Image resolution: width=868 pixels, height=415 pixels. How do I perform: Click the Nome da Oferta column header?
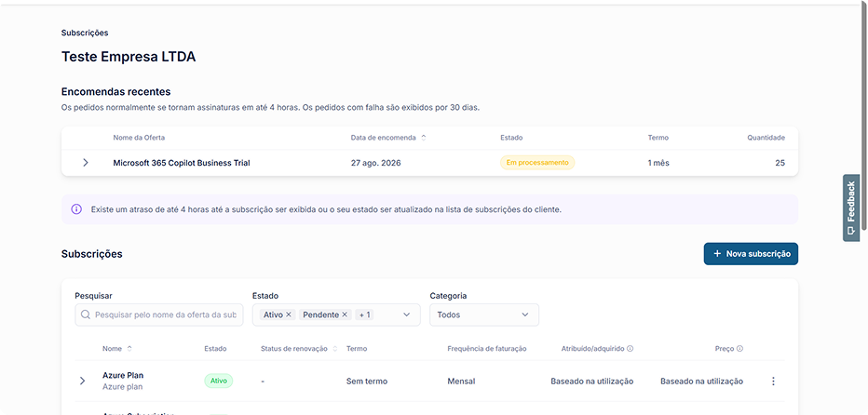point(139,138)
